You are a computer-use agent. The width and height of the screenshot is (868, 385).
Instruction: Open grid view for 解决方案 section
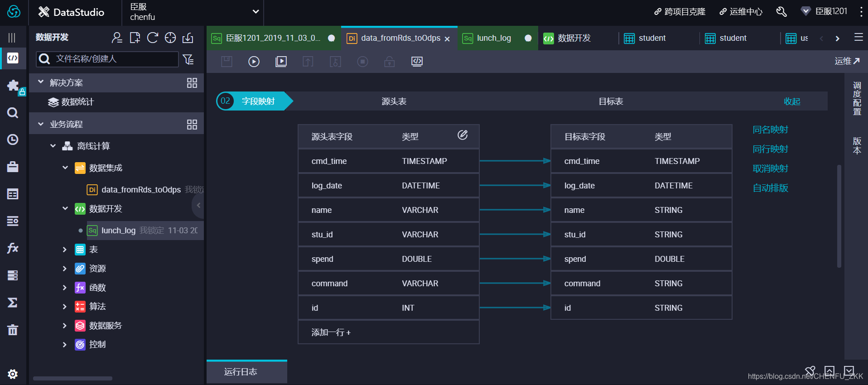click(192, 83)
